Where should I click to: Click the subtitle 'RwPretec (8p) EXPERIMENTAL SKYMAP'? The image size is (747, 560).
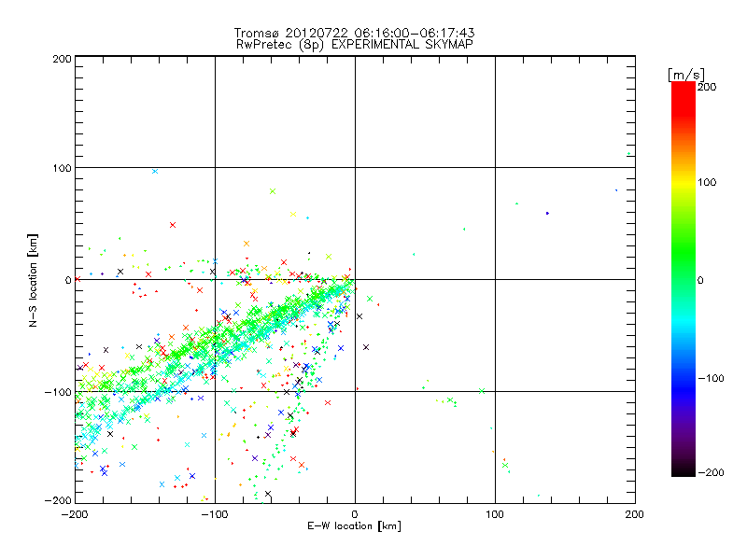[354, 45]
